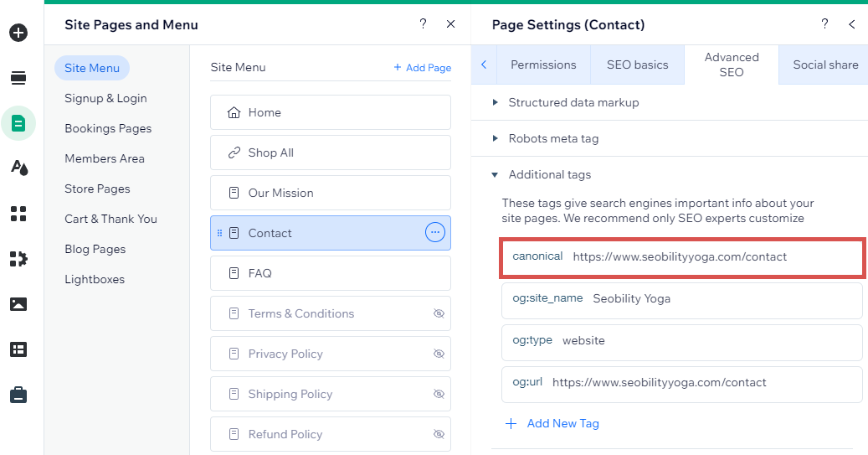Switch to the SEO basics tab
This screenshot has width=868, height=455.
(638, 65)
